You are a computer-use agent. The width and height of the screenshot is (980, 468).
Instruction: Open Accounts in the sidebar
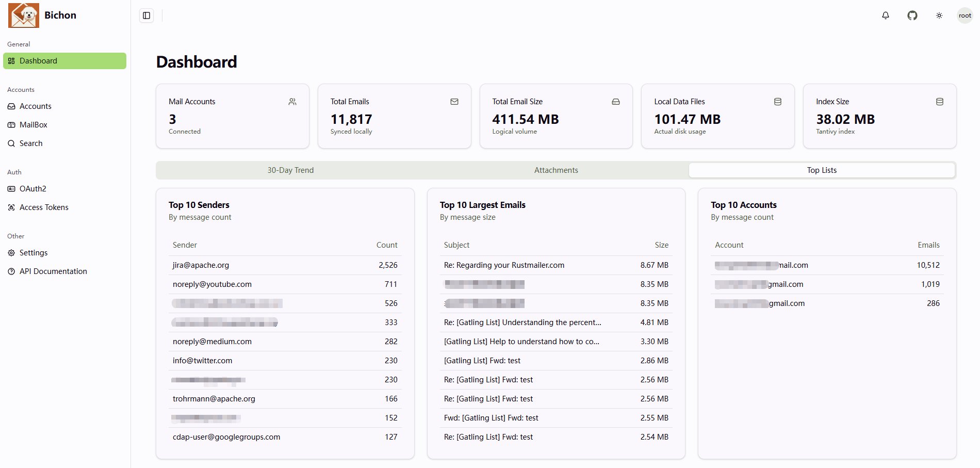[x=35, y=106]
